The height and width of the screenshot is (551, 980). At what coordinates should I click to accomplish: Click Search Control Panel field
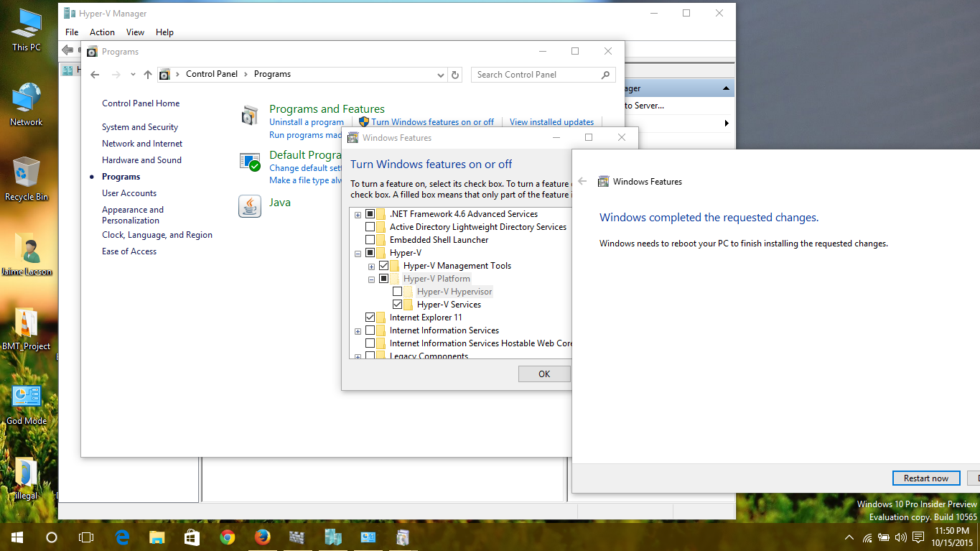(543, 75)
